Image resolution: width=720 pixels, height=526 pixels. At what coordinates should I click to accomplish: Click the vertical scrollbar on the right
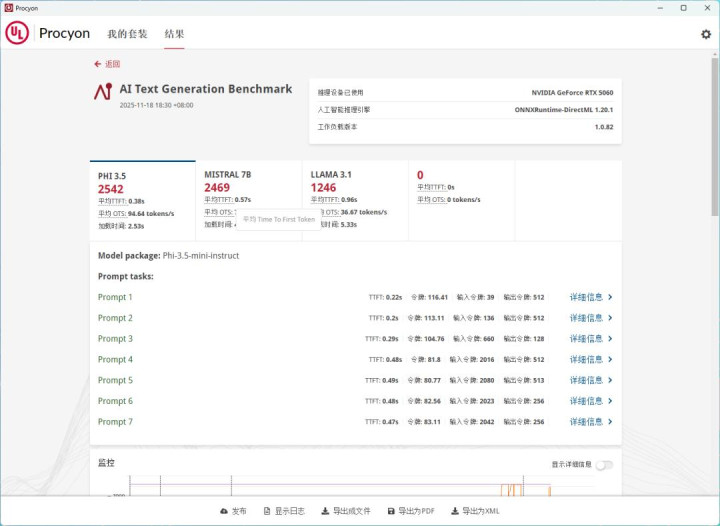coord(714,140)
